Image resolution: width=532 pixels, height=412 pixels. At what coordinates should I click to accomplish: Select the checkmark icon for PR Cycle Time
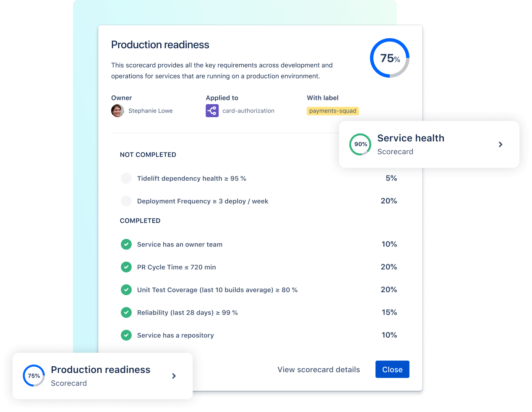126,267
